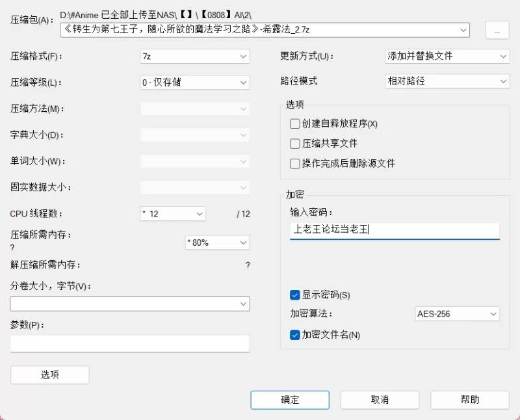This screenshot has height=420, width=520.
Task: Uncheck the show password checkbox
Action: [x=294, y=295]
